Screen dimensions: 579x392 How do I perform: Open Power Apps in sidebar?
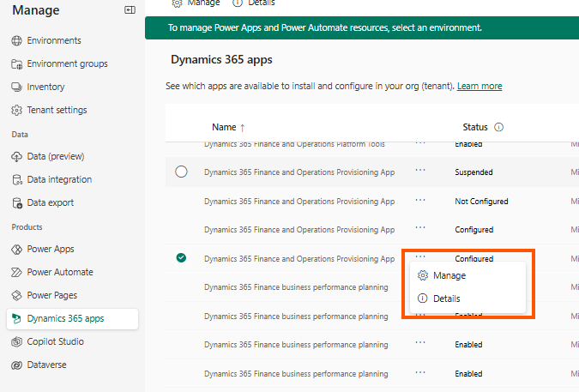coord(51,249)
